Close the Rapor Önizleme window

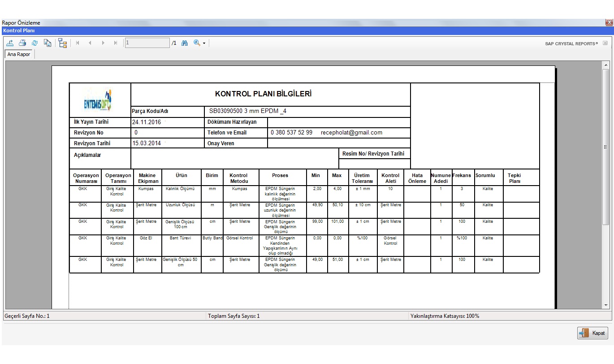[609, 22]
